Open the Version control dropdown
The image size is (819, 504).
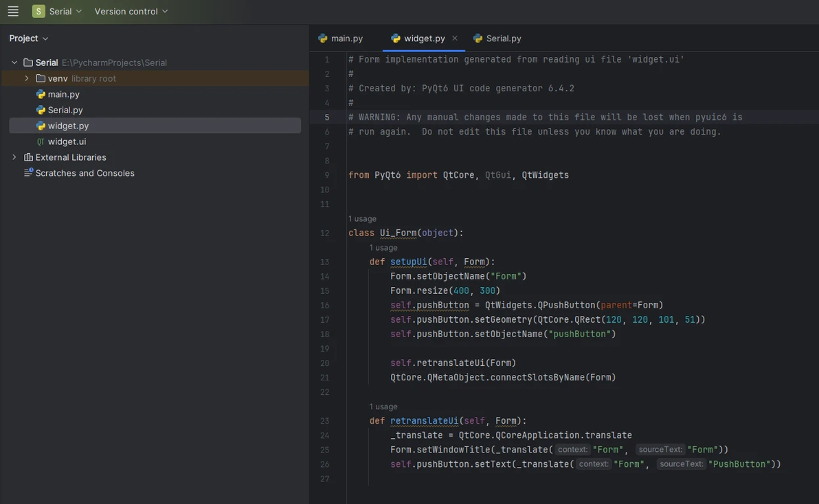pyautogui.click(x=131, y=11)
